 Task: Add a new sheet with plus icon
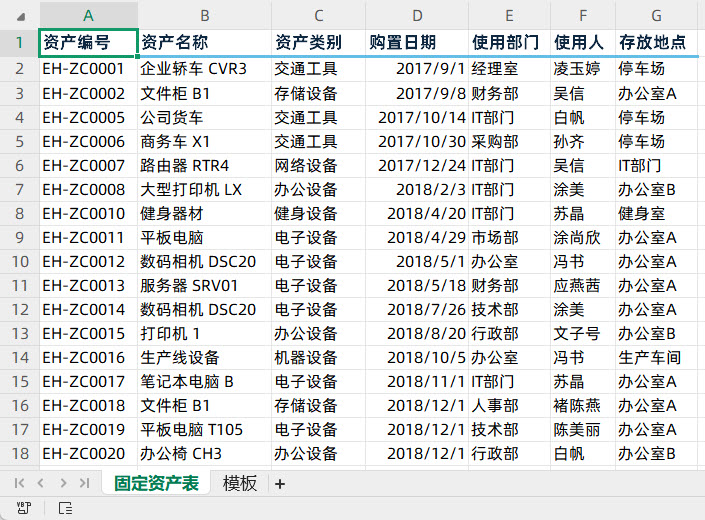click(280, 484)
